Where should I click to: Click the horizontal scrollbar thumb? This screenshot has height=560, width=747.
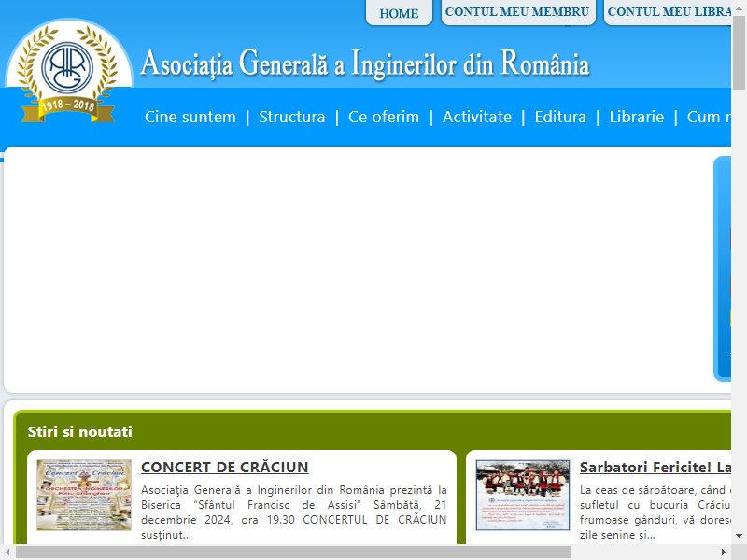(x=293, y=553)
